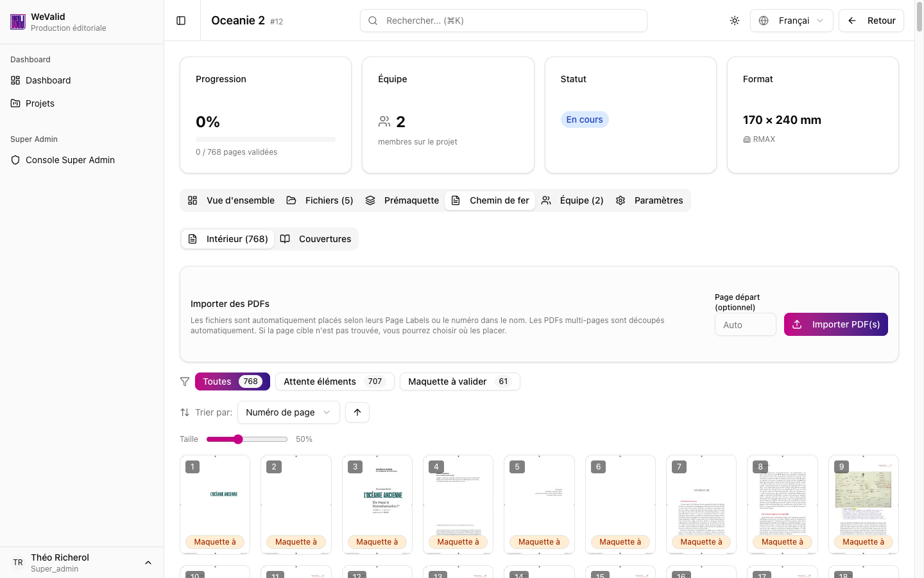
Task: Open the Français language dropdown
Action: coord(791,21)
